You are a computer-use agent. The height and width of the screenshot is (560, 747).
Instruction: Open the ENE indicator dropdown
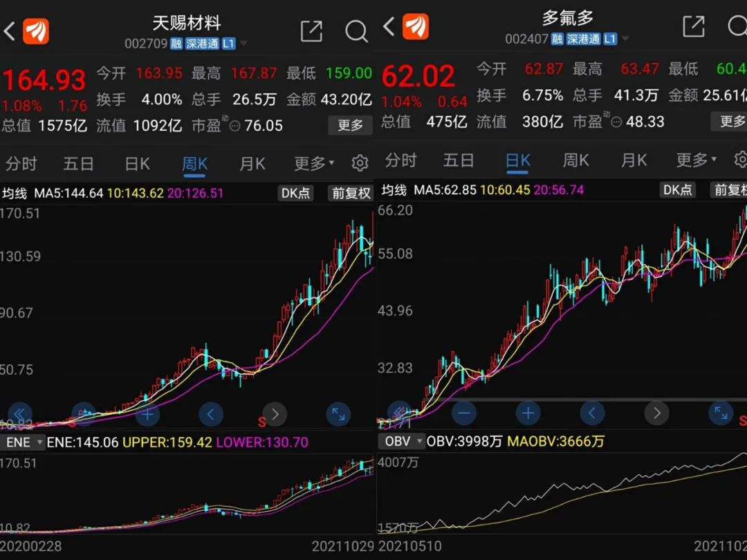tap(22, 442)
